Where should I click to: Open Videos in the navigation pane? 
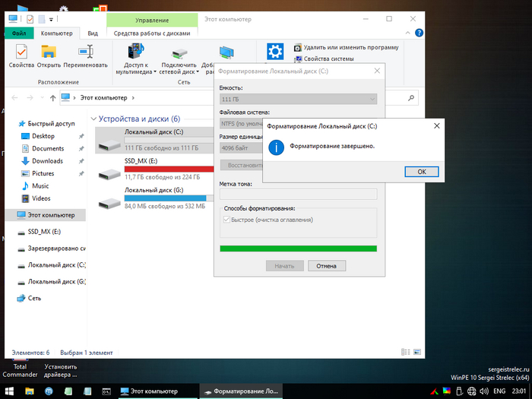point(41,198)
